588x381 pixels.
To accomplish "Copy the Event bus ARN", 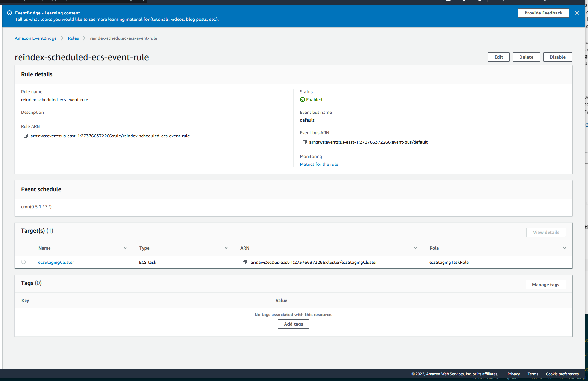I will (x=305, y=142).
